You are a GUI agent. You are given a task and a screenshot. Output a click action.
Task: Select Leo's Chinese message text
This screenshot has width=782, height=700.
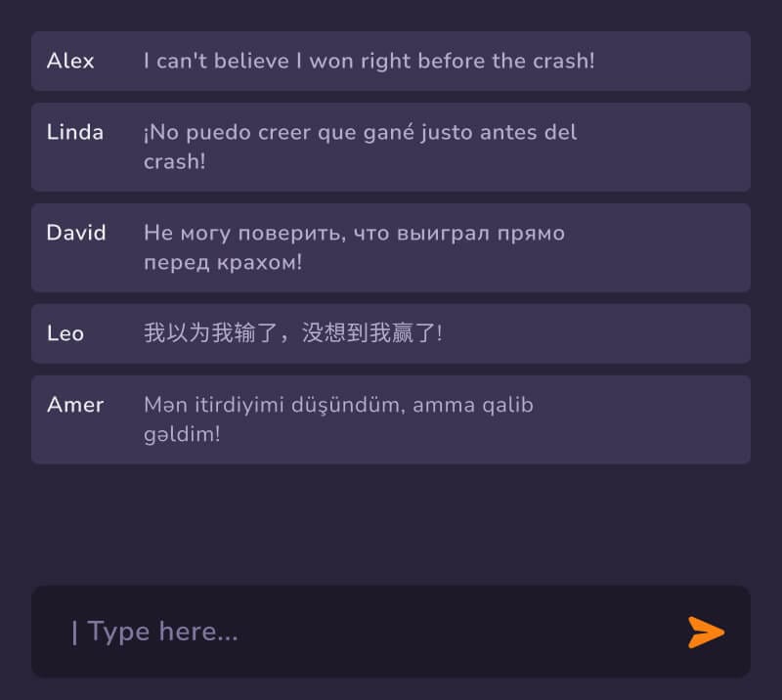[x=292, y=332]
